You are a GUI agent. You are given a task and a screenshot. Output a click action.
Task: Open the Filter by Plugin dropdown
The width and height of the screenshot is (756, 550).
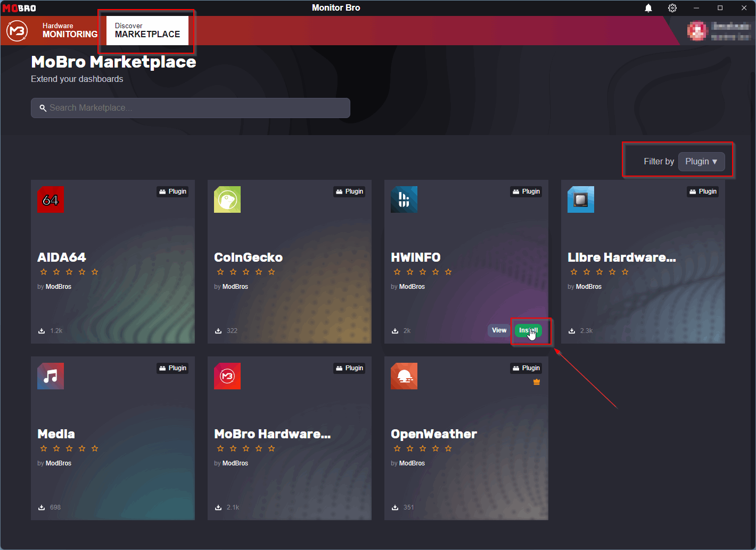pos(701,162)
